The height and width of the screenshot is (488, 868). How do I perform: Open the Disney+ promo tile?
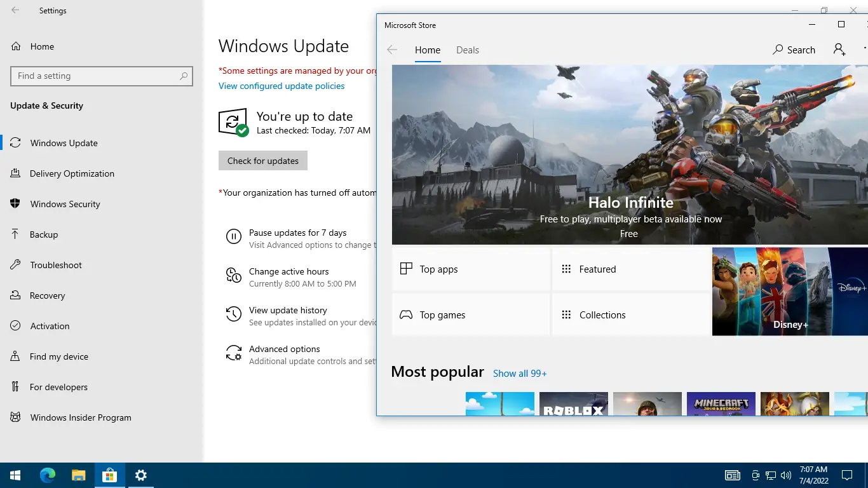click(x=790, y=292)
